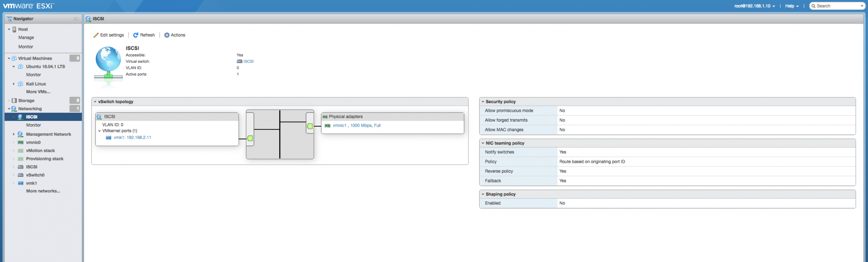Collapse the Ubuntu 18.04.1 LTS node
Viewport: 868px width, 262px height.
(x=14, y=67)
